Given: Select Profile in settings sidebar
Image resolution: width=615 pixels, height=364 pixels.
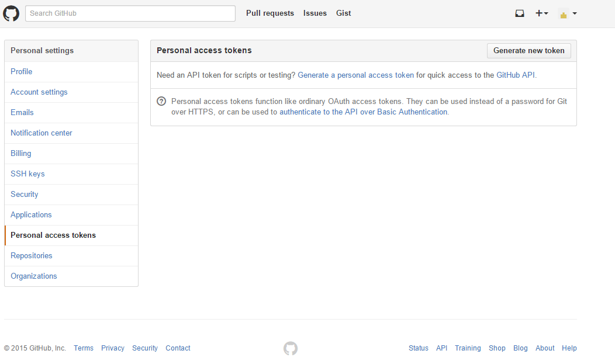Looking at the screenshot, I should click(x=71, y=72).
